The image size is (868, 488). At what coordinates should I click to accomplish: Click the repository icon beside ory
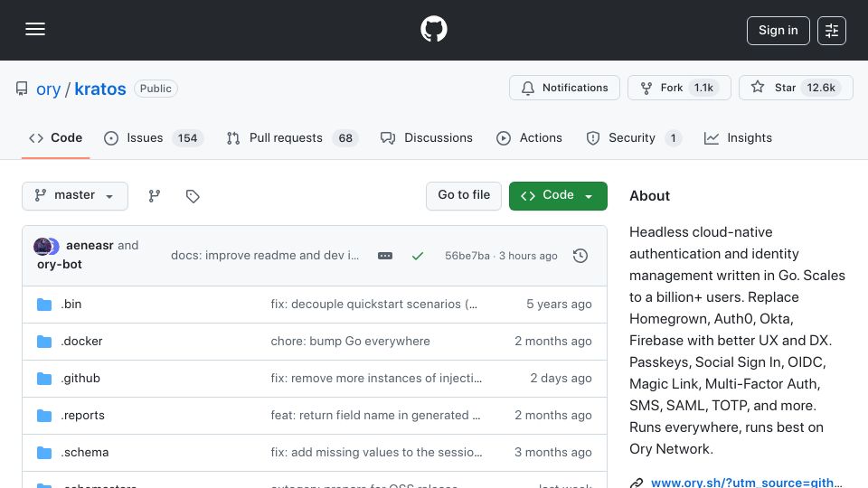(22, 89)
